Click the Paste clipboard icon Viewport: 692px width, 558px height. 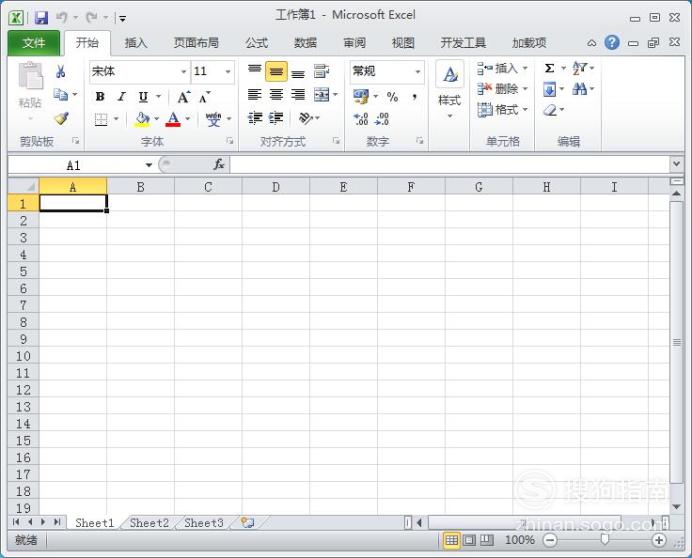(x=30, y=76)
